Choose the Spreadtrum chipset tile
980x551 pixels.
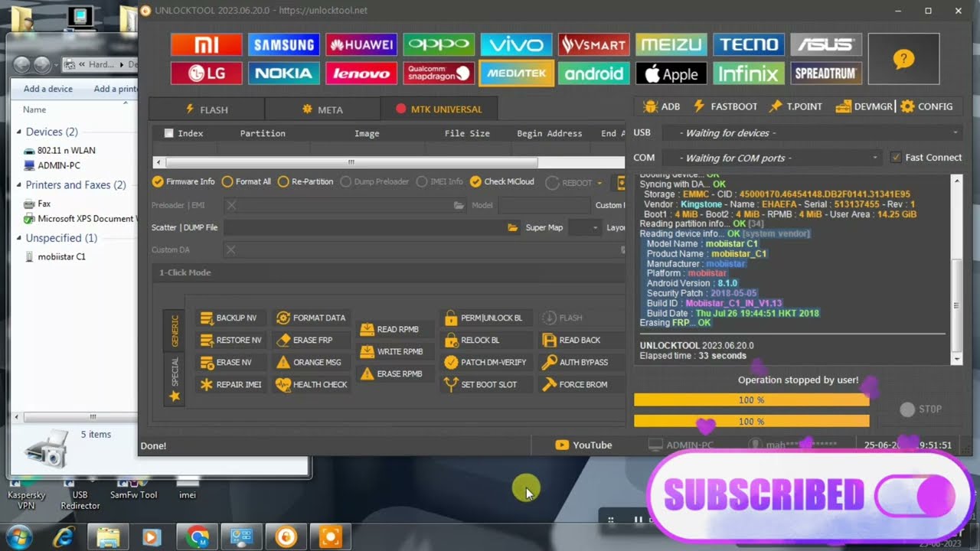click(x=826, y=73)
